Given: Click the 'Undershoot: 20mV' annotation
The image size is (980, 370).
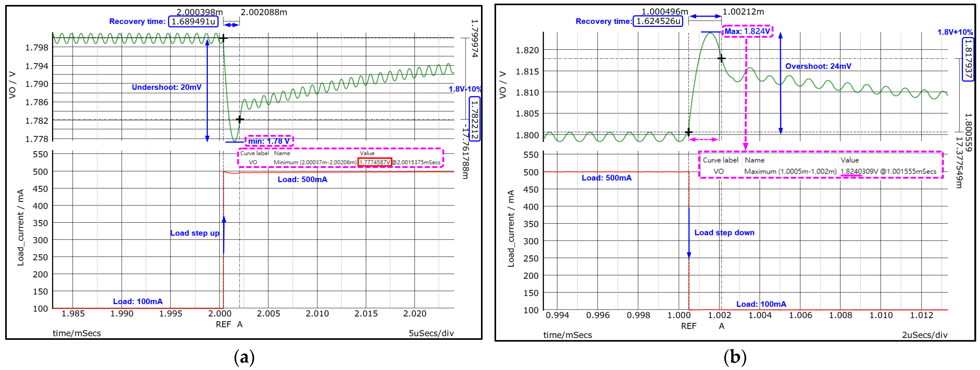Looking at the screenshot, I should pos(166,87).
